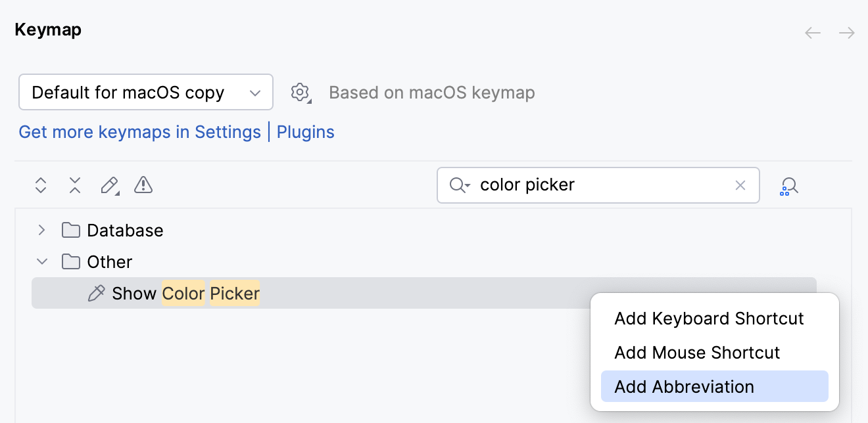Viewport: 868px width, 423px height.
Task: Choose Add Mouse Shortcut
Action: point(697,352)
